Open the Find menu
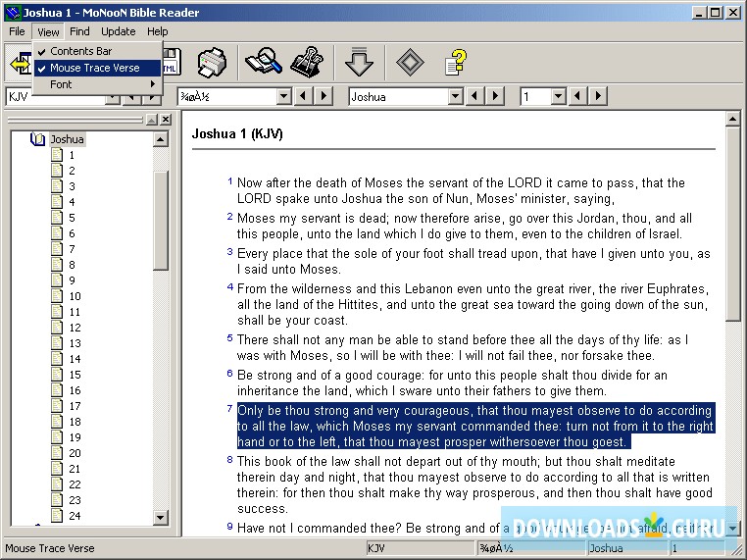747x560 pixels. [79, 31]
